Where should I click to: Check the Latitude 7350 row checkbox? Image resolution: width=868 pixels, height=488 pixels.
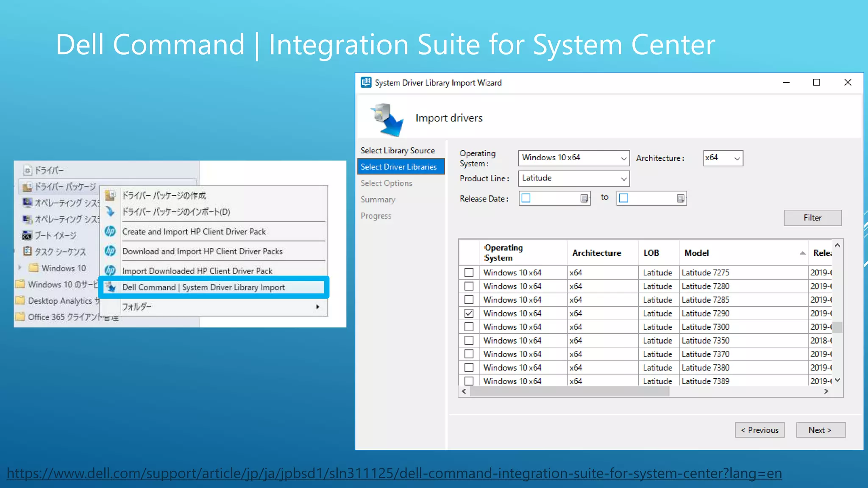469,340
